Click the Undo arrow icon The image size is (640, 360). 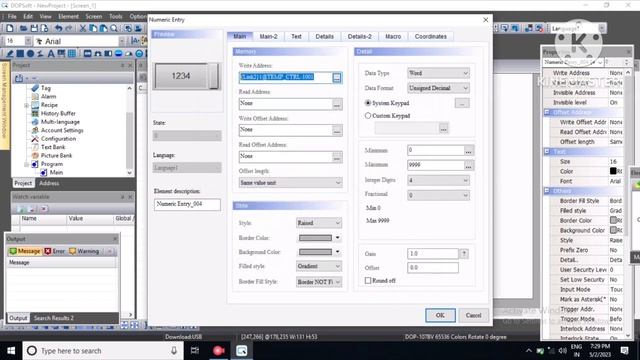click(x=59, y=28)
